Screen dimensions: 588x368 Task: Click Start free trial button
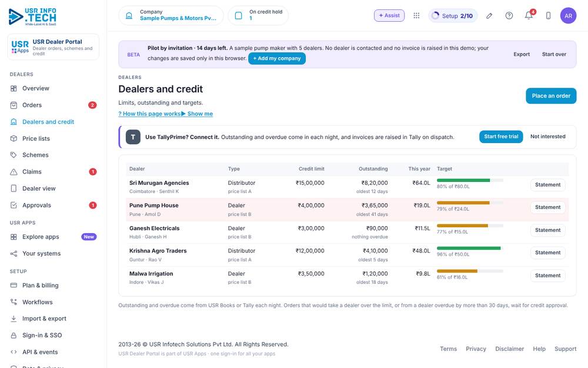point(501,137)
